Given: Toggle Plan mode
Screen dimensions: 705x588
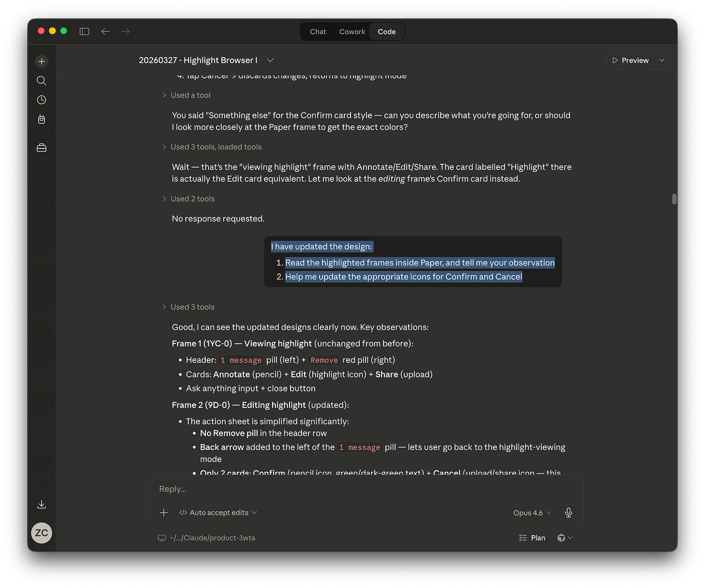Looking at the screenshot, I should pos(532,538).
